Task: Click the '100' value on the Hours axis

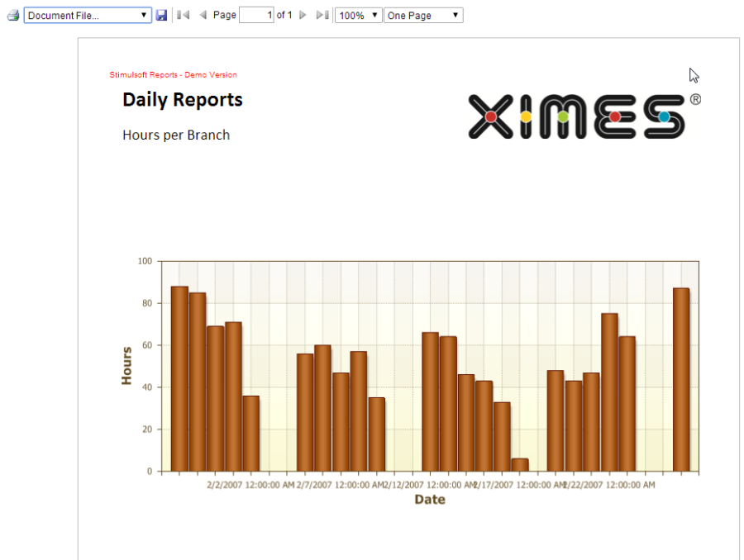Action: click(145, 261)
